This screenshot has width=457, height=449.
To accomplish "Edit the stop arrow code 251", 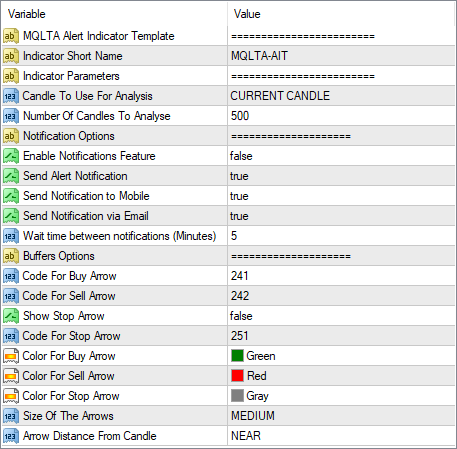I will tap(240, 336).
